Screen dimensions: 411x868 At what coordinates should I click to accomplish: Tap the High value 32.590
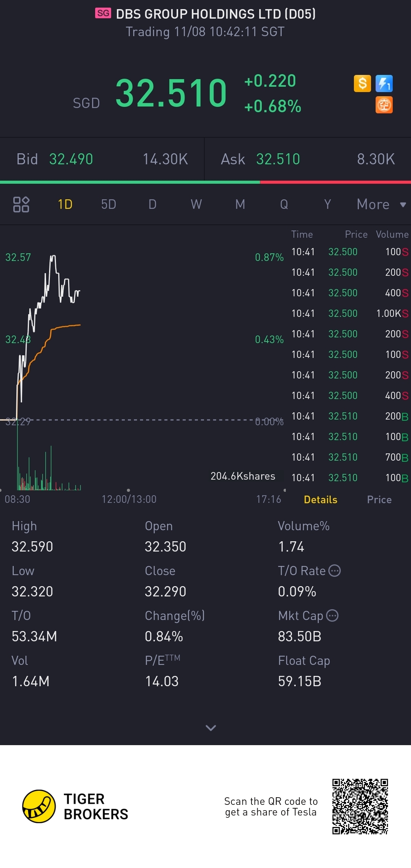point(32,547)
